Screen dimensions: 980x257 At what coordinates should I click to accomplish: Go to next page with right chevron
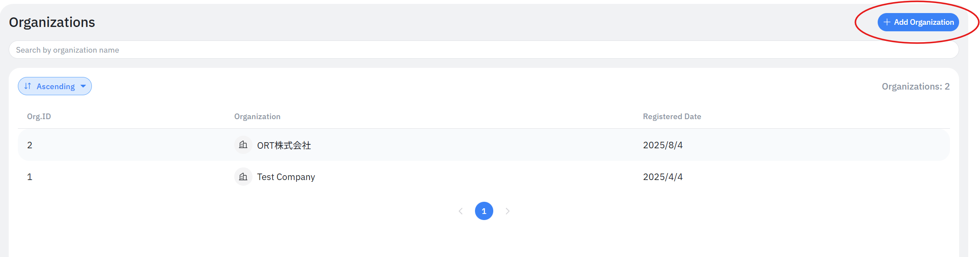point(507,211)
